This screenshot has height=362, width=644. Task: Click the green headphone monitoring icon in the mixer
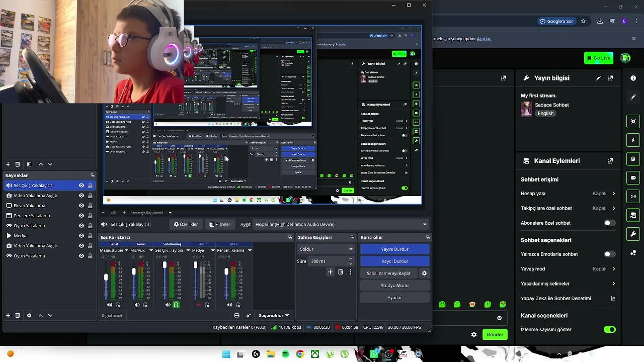point(176,305)
